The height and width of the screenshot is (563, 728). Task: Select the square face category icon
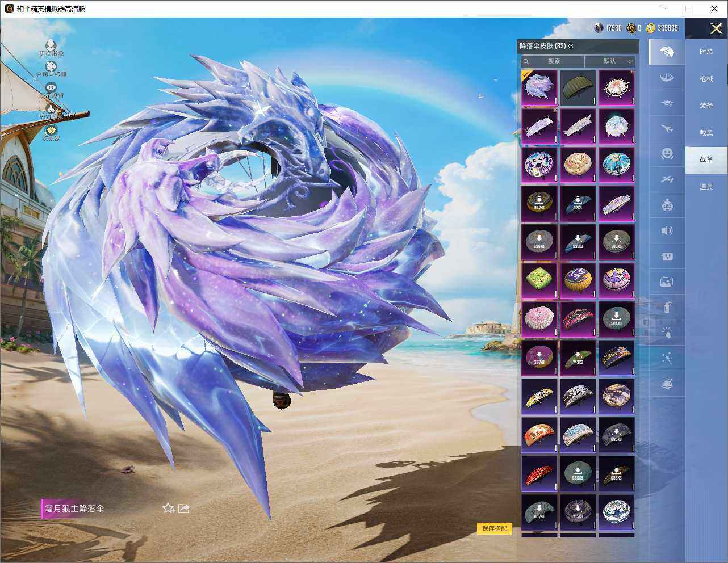(x=667, y=256)
